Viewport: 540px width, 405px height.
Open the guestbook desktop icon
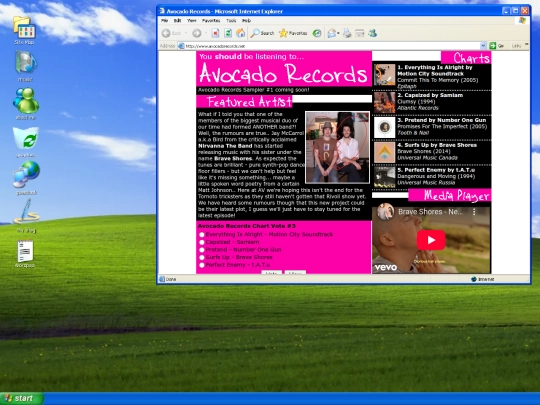click(26, 175)
